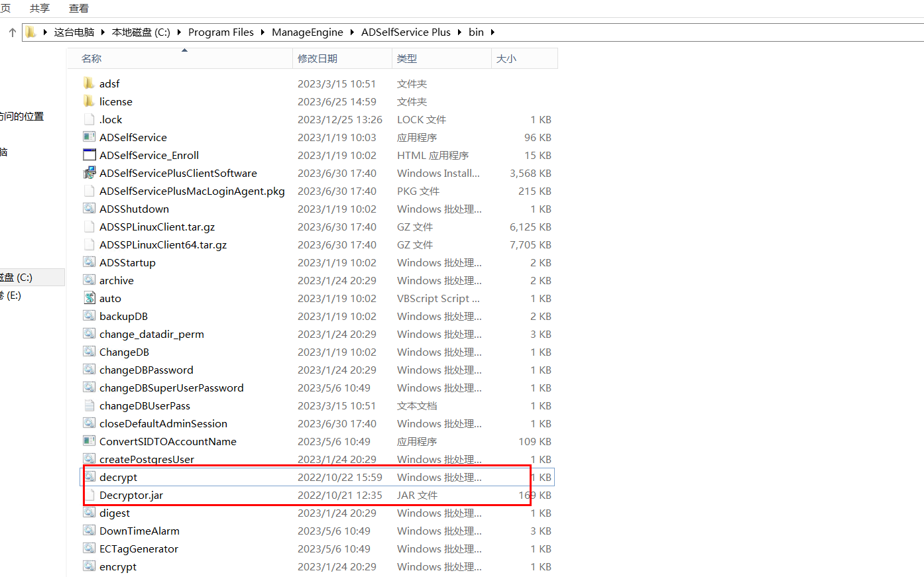Go to ADSelfService Plus breadcrumb
924x577 pixels.
(x=406, y=32)
